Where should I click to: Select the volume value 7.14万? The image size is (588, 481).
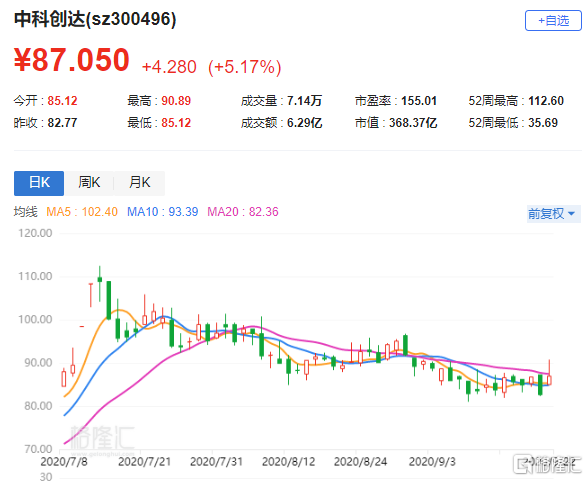point(304,101)
